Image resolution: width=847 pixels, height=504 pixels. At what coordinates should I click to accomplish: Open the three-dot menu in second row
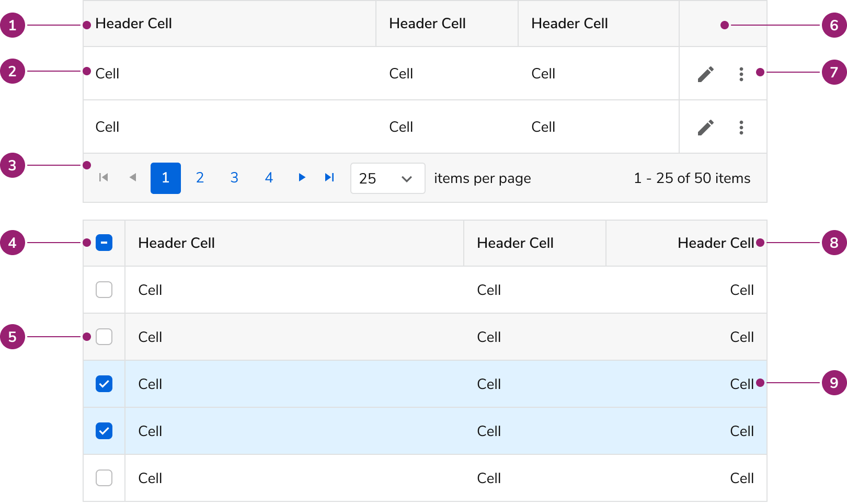(741, 128)
